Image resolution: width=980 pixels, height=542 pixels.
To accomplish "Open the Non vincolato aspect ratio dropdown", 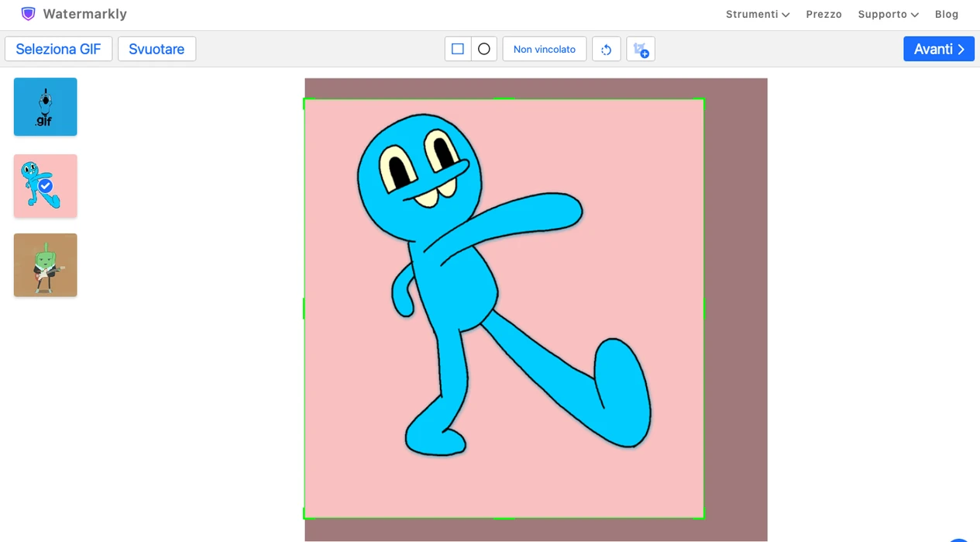I will (x=545, y=49).
